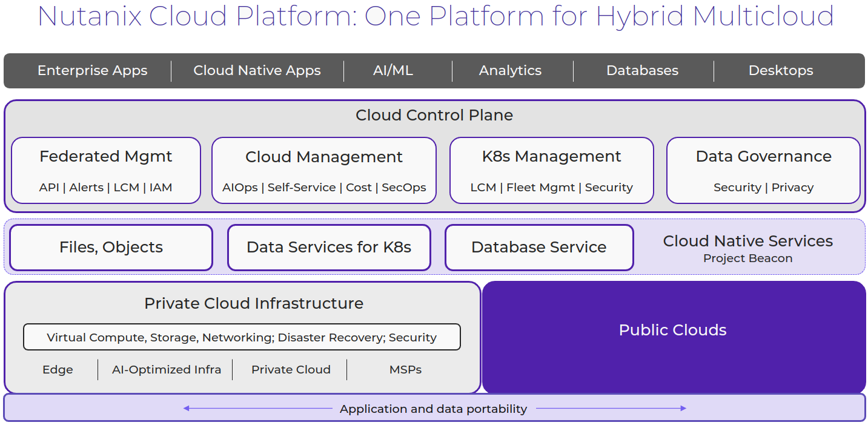Viewport: 868px width, 431px height.
Task: Click the Application and data portability arrow bar
Action: click(434, 409)
